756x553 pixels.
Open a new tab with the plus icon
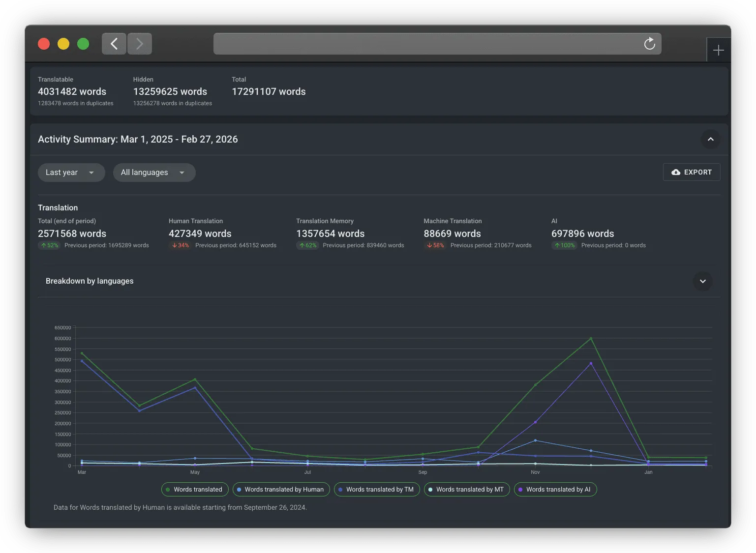(718, 49)
